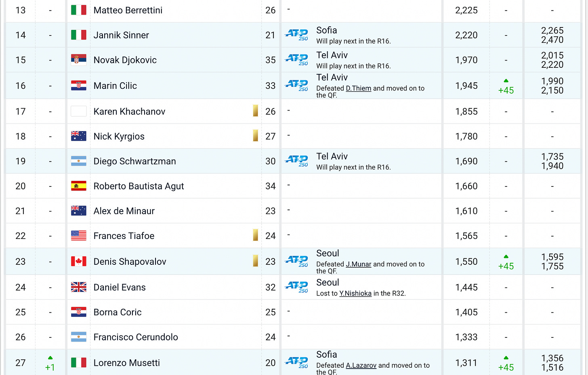Select Novak Djokovic player name

click(x=125, y=60)
